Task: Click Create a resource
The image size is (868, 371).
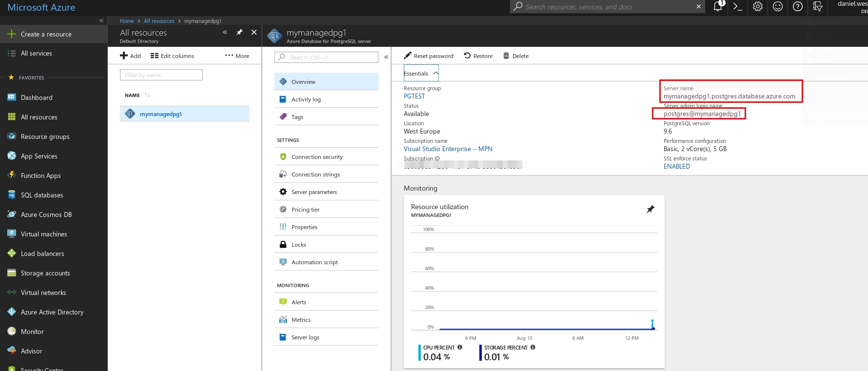Action: click(54, 34)
